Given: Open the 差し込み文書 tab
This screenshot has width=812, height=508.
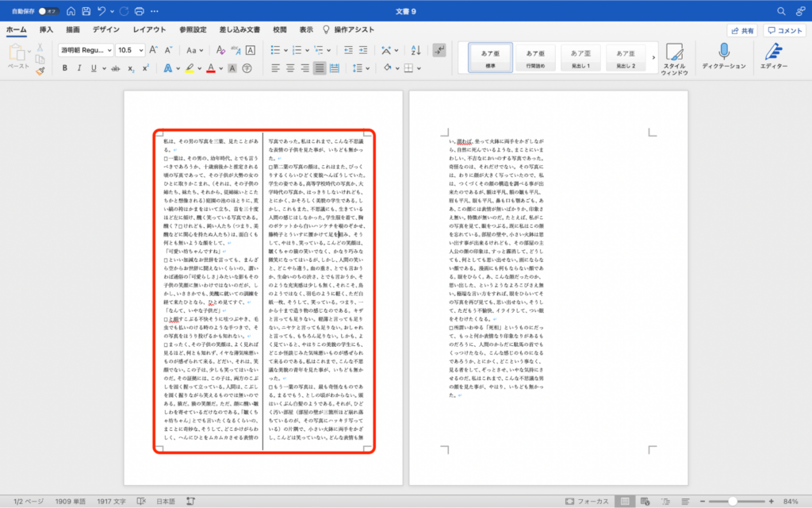Looking at the screenshot, I should (x=239, y=30).
